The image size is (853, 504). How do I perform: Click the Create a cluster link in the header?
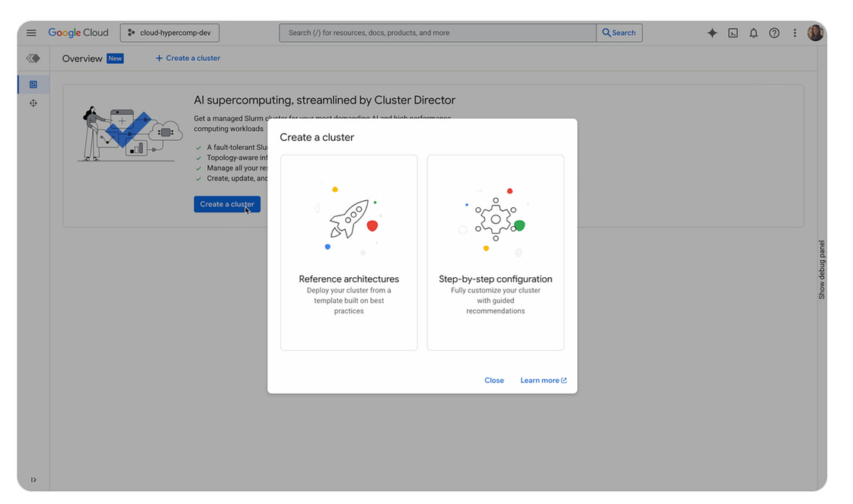[187, 58]
